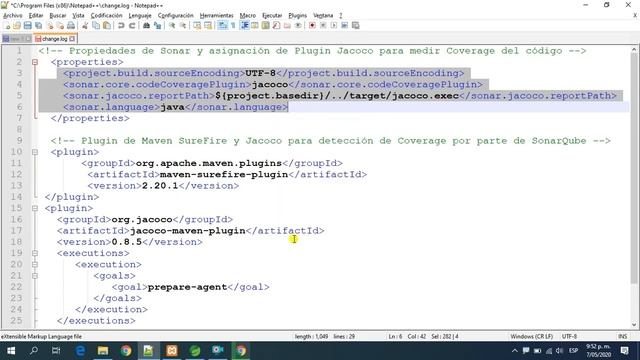Viewport: 640px width, 360px height.
Task: Open the Configuración menu
Action: click(x=176, y=16)
